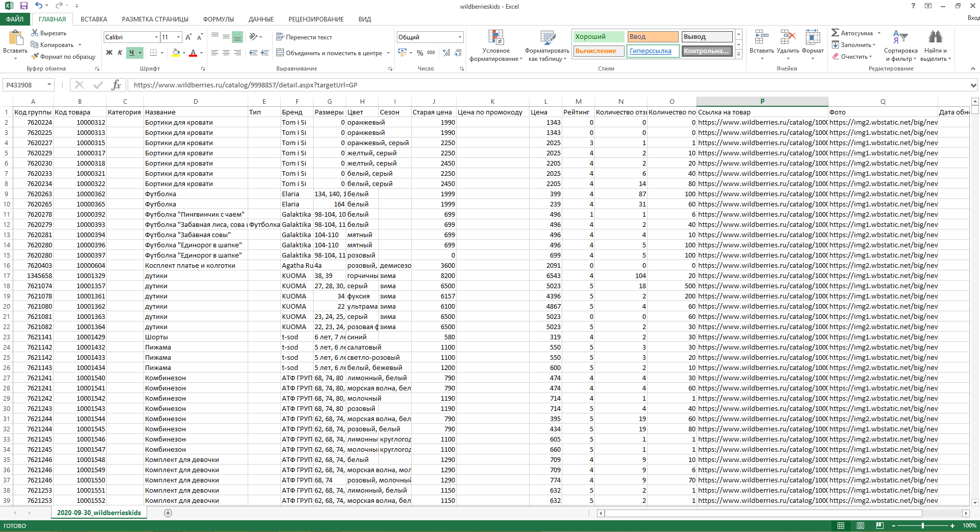Toggle bottom vertical alignment

(237, 37)
